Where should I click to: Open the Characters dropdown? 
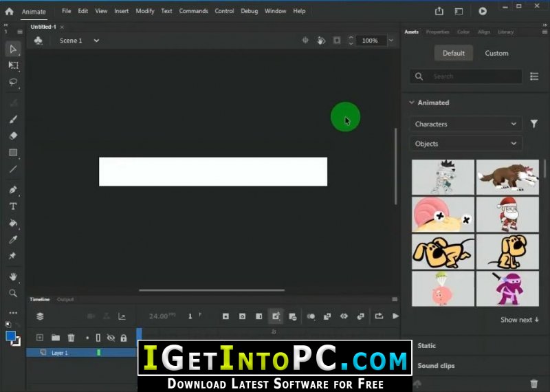pyautogui.click(x=465, y=124)
